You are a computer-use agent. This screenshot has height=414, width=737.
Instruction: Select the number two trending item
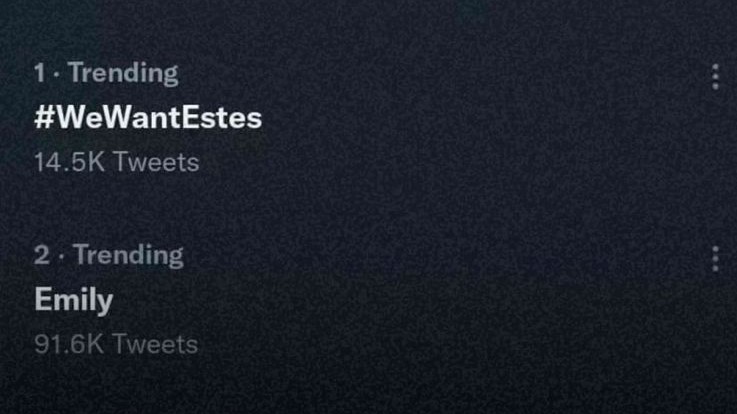(74, 299)
